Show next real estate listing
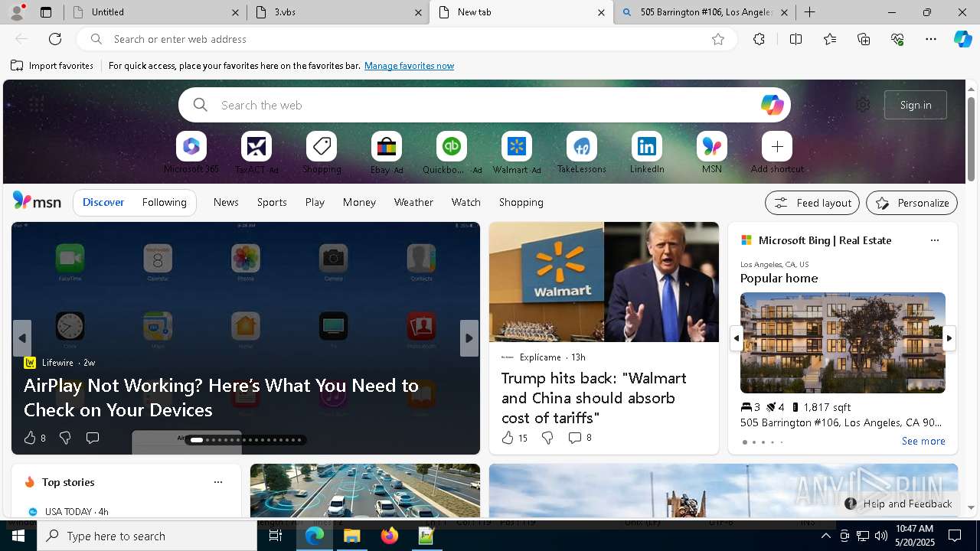This screenshot has width=980, height=551. coord(949,337)
